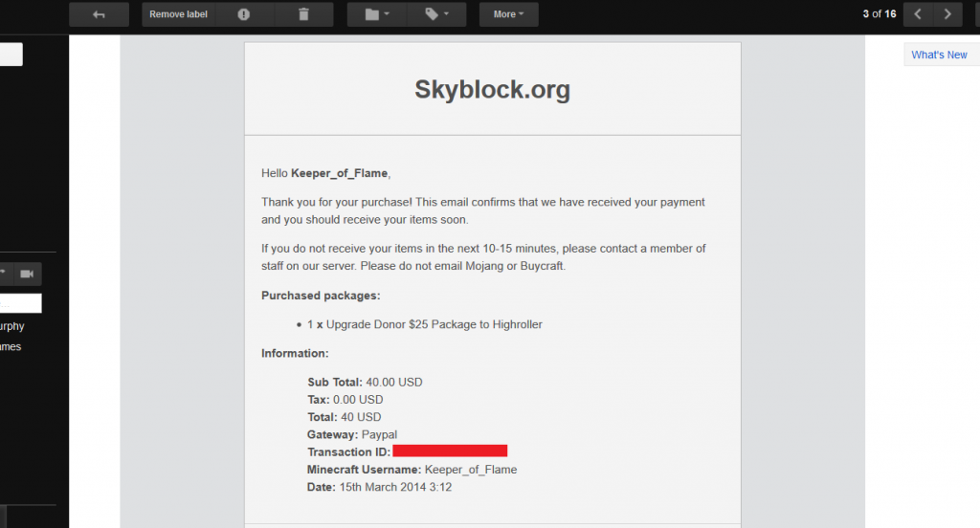980x528 pixels.
Task: Click the back to inbox arrow
Action: [x=99, y=14]
